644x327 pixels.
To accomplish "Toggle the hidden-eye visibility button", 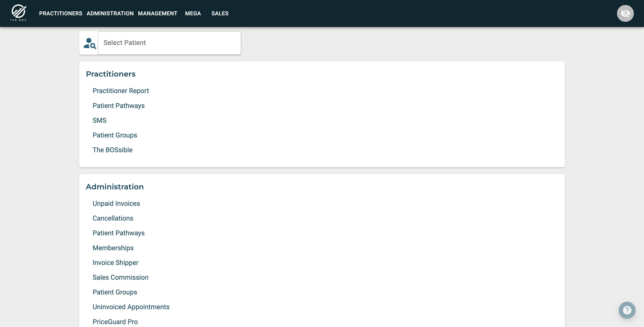I will (x=625, y=13).
